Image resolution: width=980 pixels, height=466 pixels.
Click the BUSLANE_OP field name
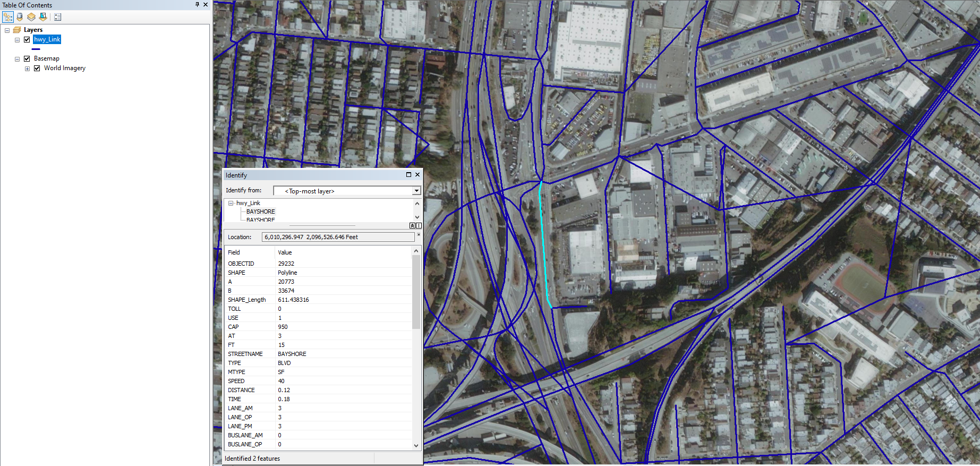pos(245,444)
